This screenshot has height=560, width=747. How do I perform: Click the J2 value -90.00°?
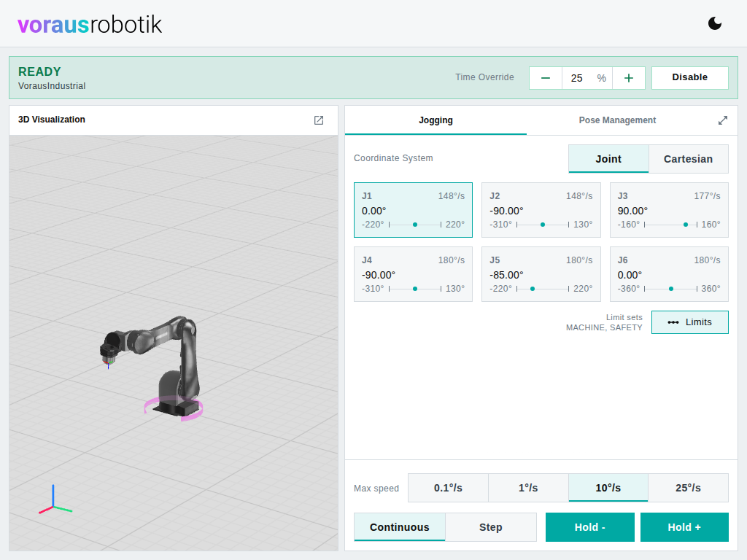[x=506, y=211]
